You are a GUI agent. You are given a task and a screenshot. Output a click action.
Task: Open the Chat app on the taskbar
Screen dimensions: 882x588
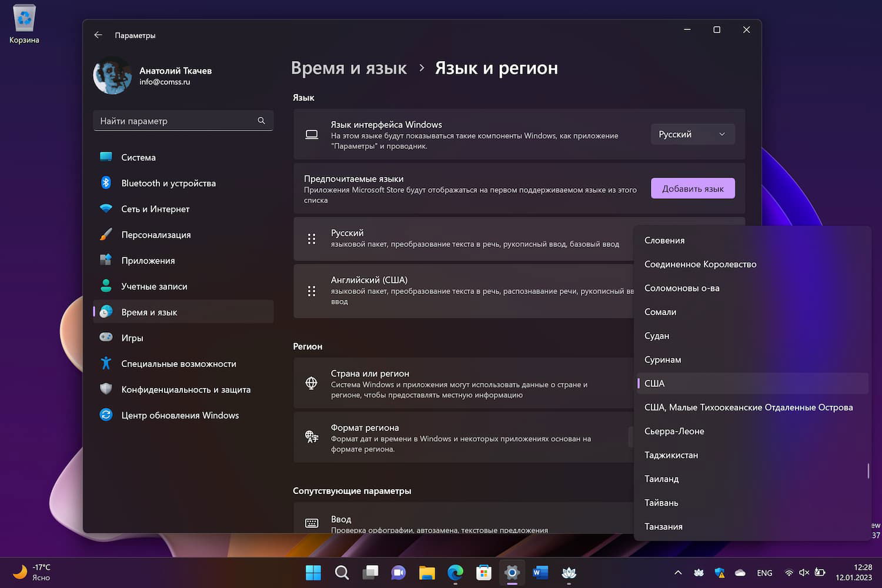point(399,572)
